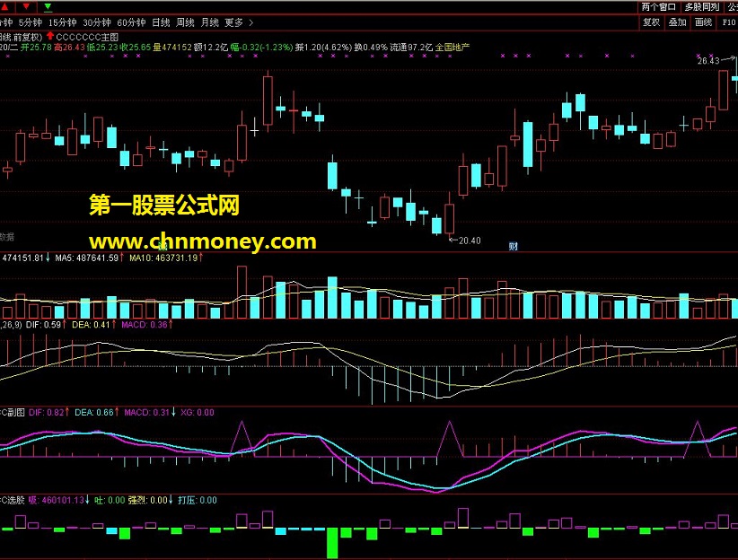Click the 叠加 overlay button
Viewport: 738px width, 560px height.
(677, 22)
